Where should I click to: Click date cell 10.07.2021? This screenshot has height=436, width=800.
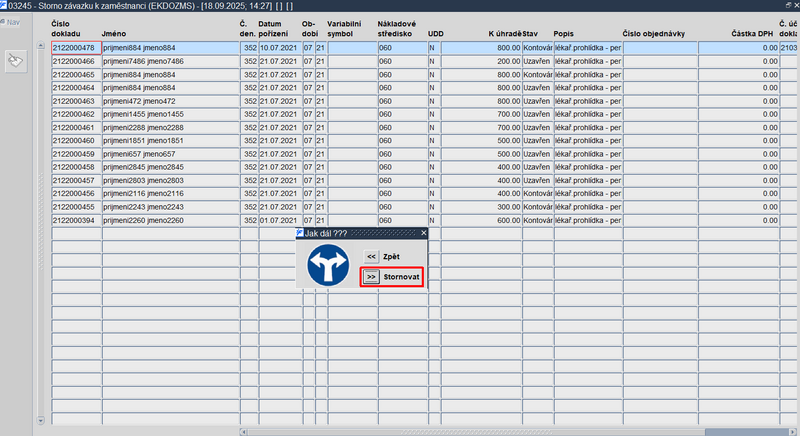(x=281, y=48)
